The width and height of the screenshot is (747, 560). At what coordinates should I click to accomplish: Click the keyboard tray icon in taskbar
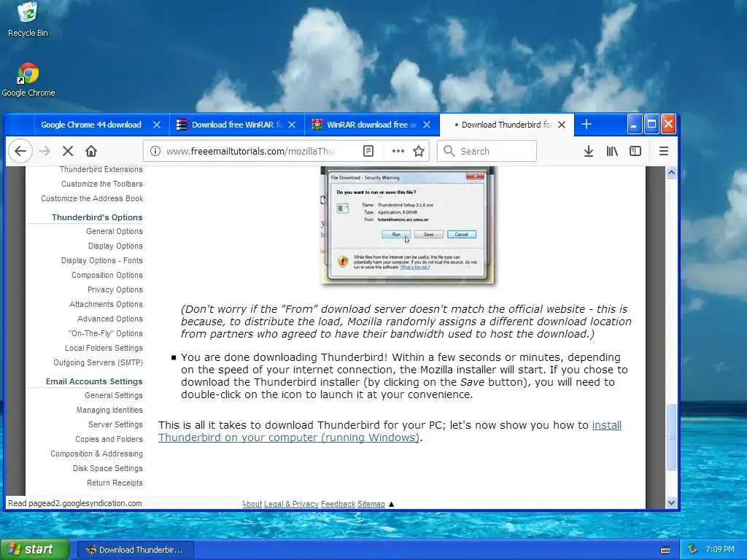click(665, 550)
